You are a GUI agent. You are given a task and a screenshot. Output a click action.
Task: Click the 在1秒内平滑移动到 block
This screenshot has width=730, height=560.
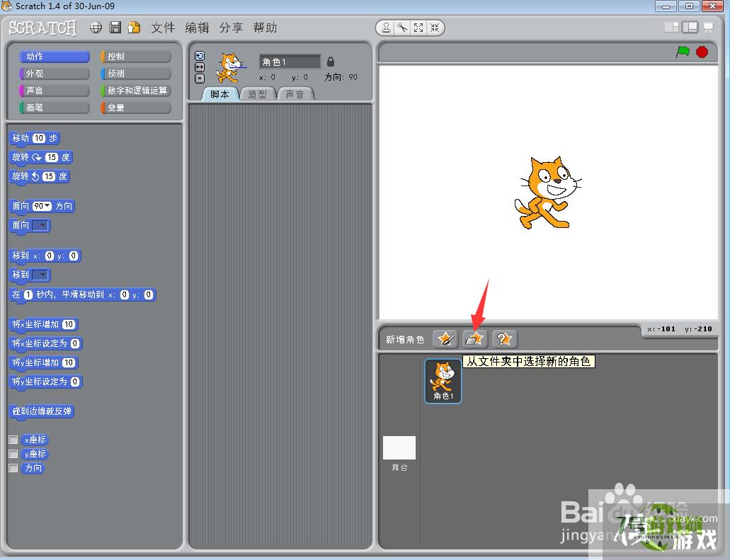[82, 295]
